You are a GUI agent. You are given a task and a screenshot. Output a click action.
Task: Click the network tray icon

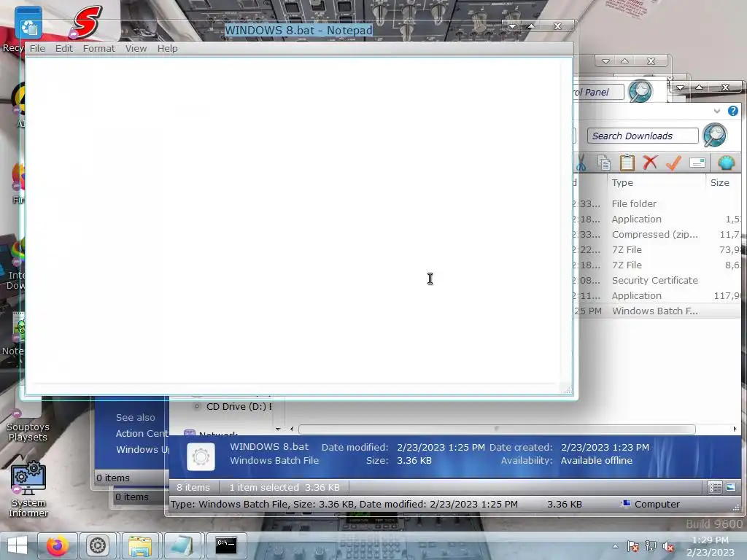[x=650, y=547]
